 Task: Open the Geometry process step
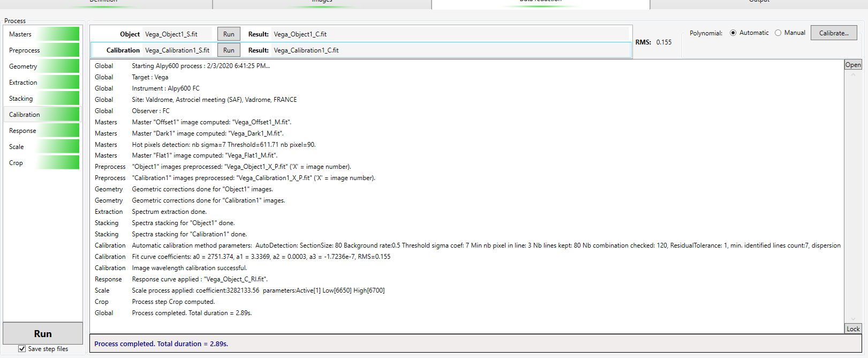42,66
